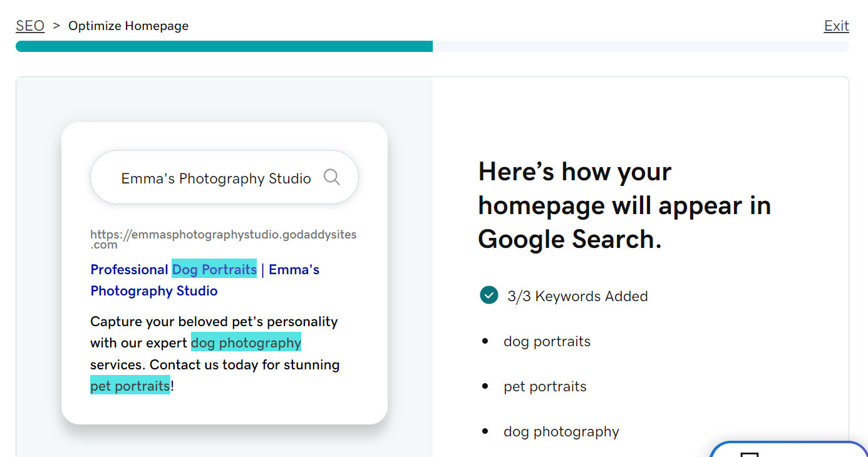Select the highlighted 'dog photography' keyword
The image size is (868, 457).
tap(245, 342)
